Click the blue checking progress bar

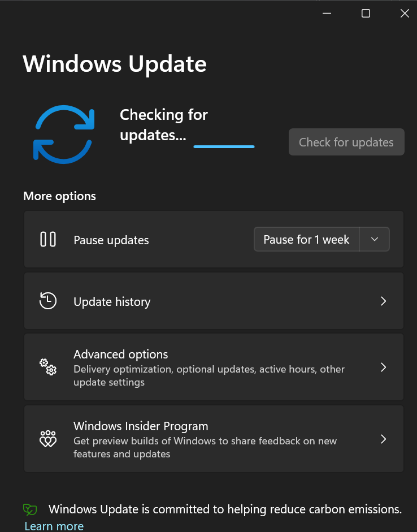pos(224,146)
